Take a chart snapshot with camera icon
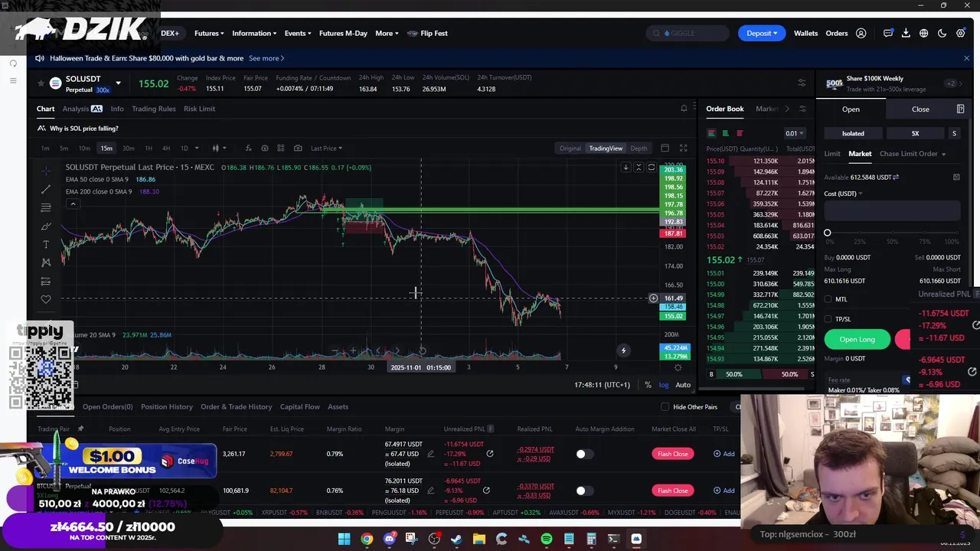980x551 pixels. pyautogui.click(x=298, y=148)
